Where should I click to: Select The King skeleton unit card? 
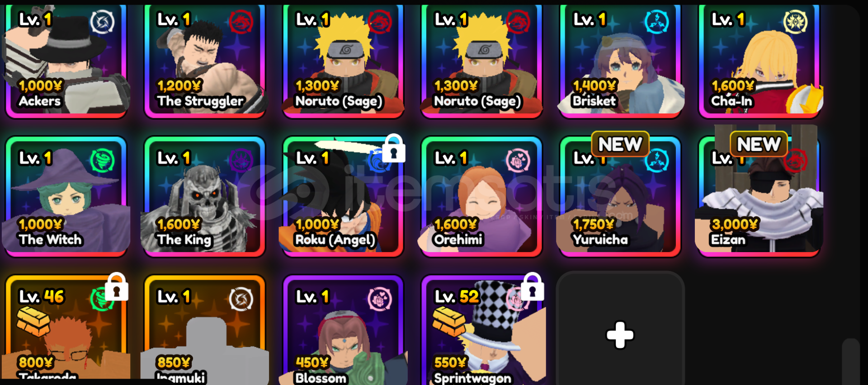(x=204, y=196)
